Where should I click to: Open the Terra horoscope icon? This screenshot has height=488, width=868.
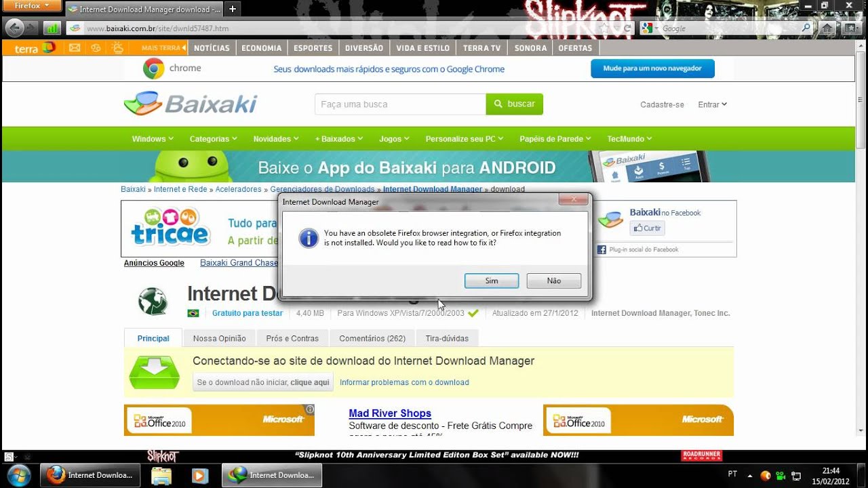pos(96,48)
